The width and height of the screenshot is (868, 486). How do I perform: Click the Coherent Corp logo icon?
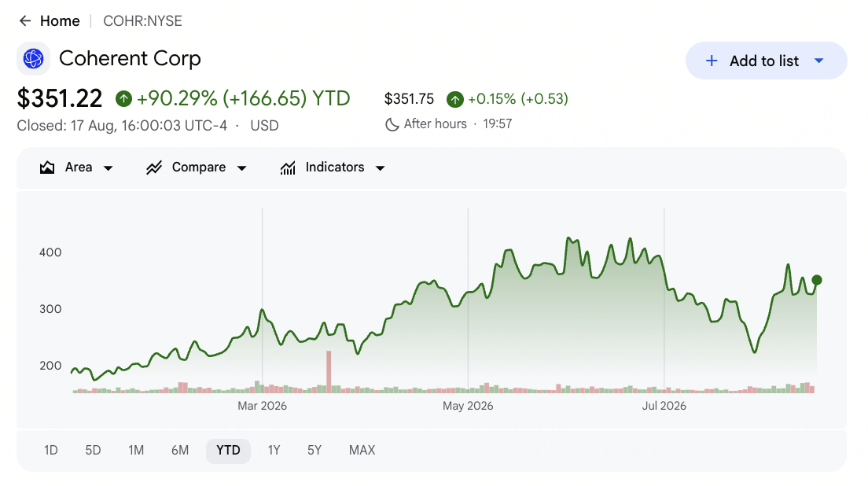33,58
